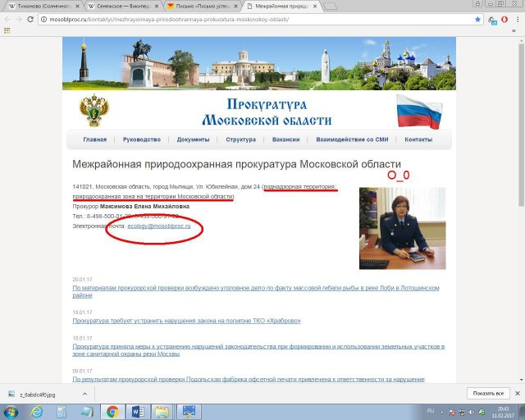This screenshot has height=420, width=525.
Task: Click the ecology@mosoblproc.ru email link
Action: (x=159, y=226)
